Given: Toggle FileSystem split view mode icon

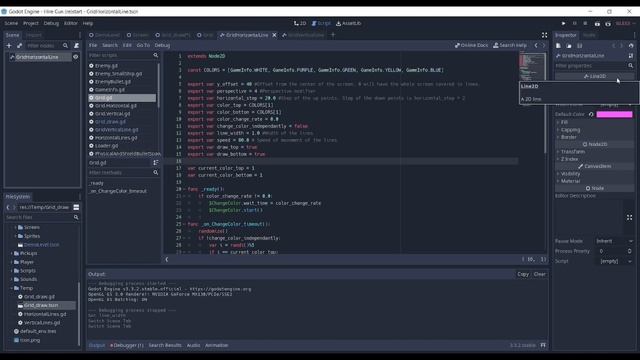Looking at the screenshot, I should point(76,207).
